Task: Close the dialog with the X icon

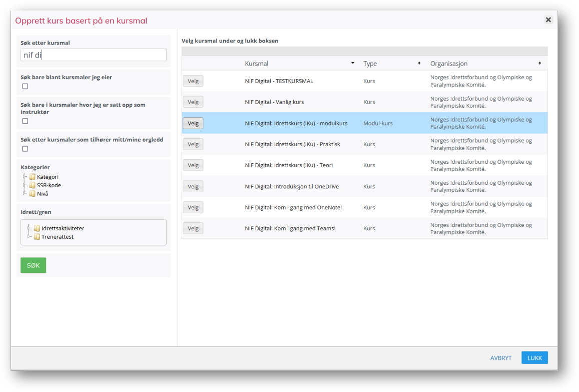Action: [548, 20]
